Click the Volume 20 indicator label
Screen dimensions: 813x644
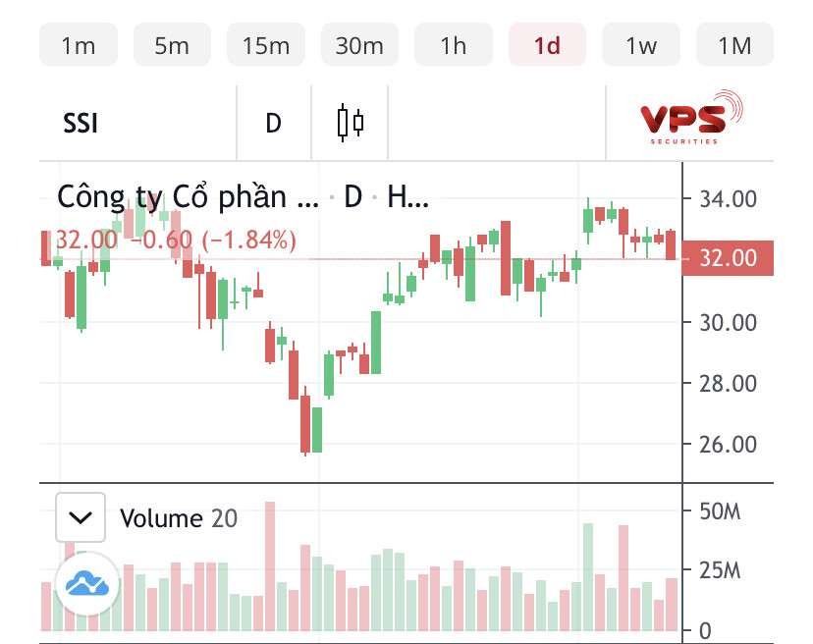(179, 518)
